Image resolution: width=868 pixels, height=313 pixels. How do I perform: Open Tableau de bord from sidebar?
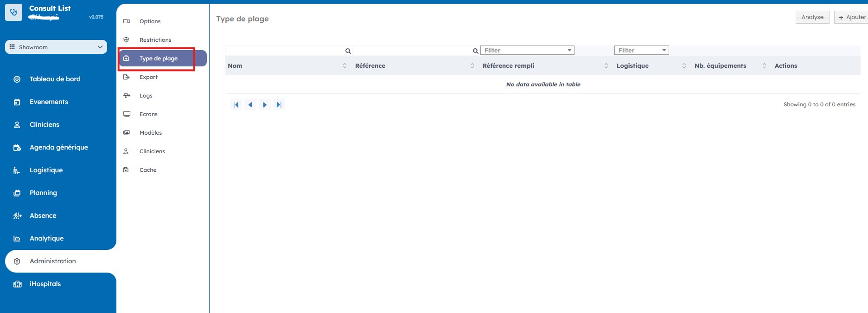[55, 79]
